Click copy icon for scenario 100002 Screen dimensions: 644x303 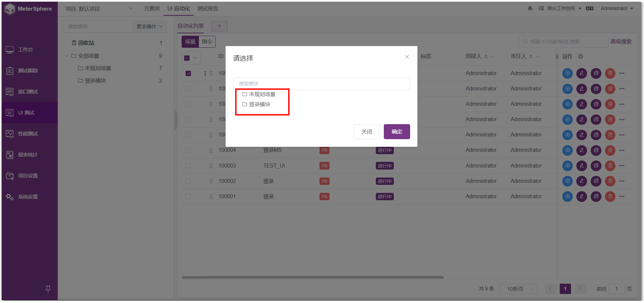[x=596, y=181]
